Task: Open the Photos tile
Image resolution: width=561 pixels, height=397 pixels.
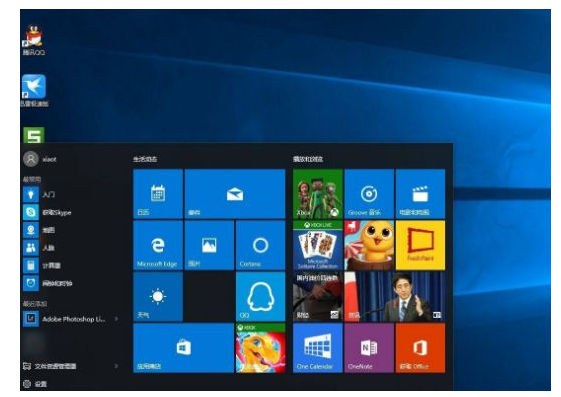Action: (209, 245)
